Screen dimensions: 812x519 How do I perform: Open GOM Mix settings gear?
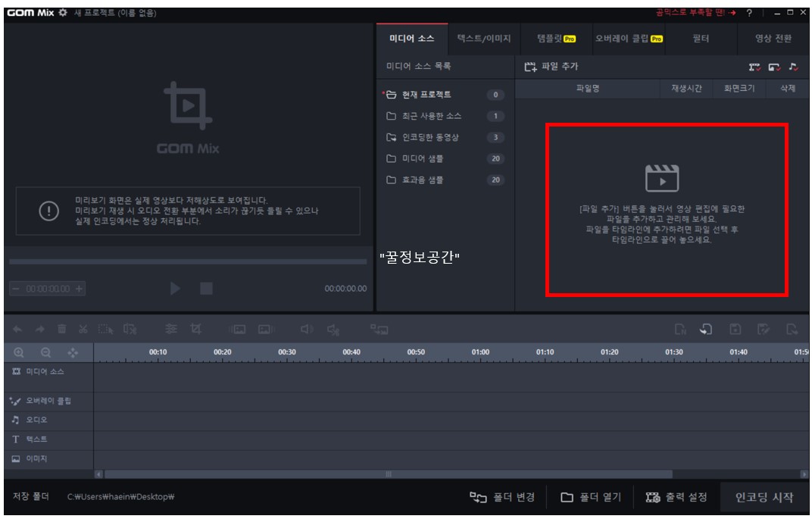pyautogui.click(x=63, y=12)
